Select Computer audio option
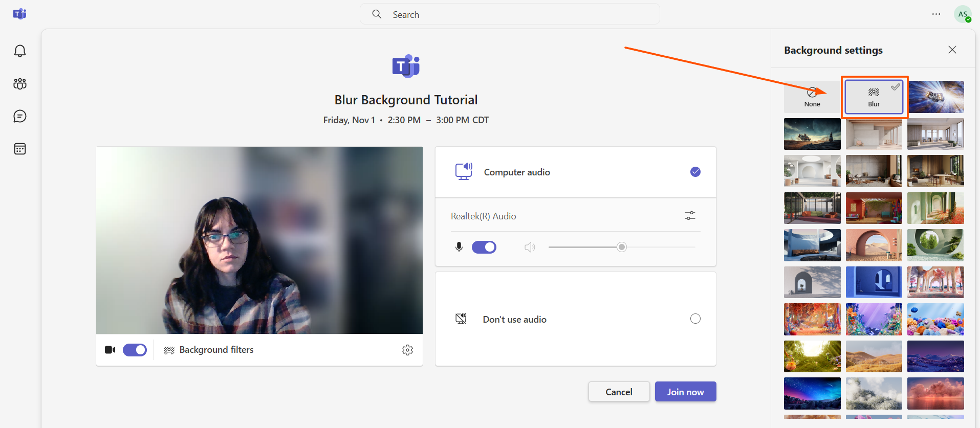 click(575, 172)
